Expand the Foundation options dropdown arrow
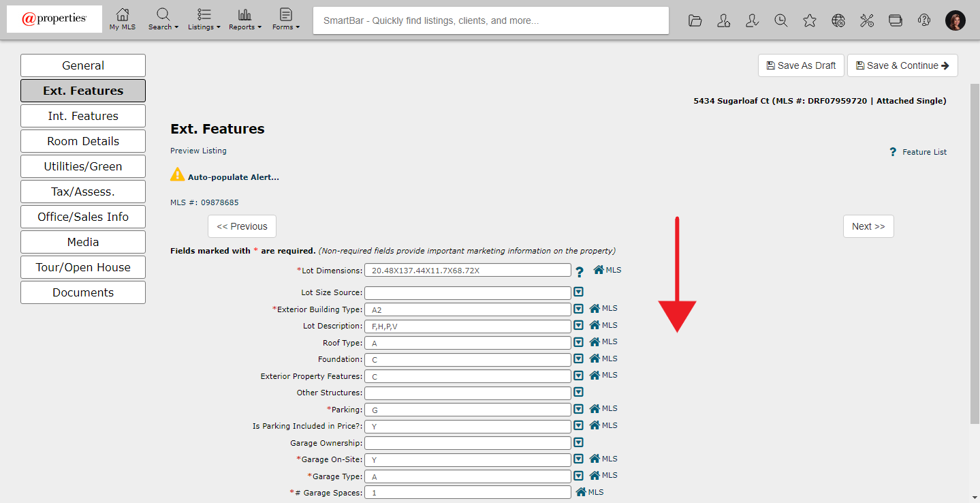980x503 pixels. [x=578, y=359]
